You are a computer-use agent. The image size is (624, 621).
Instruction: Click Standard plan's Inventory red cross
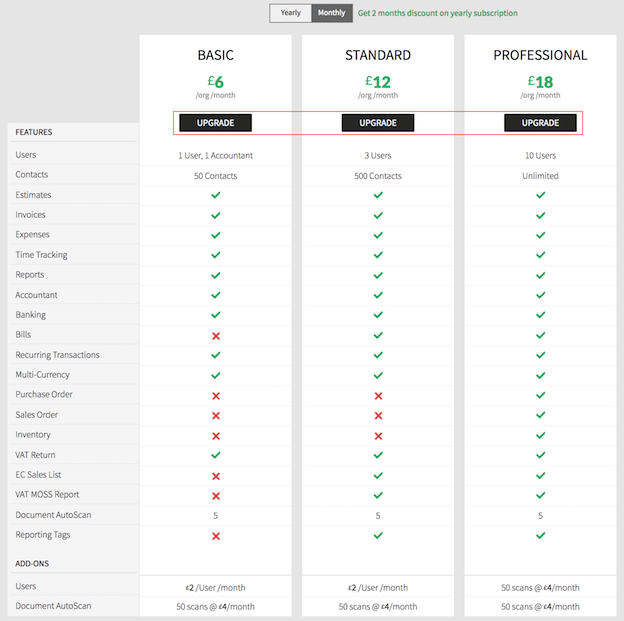click(x=378, y=435)
